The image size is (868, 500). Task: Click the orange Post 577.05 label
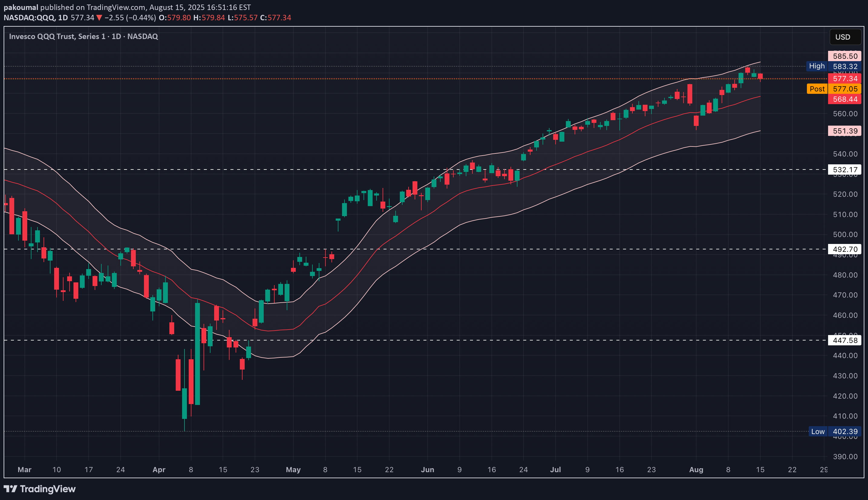834,89
